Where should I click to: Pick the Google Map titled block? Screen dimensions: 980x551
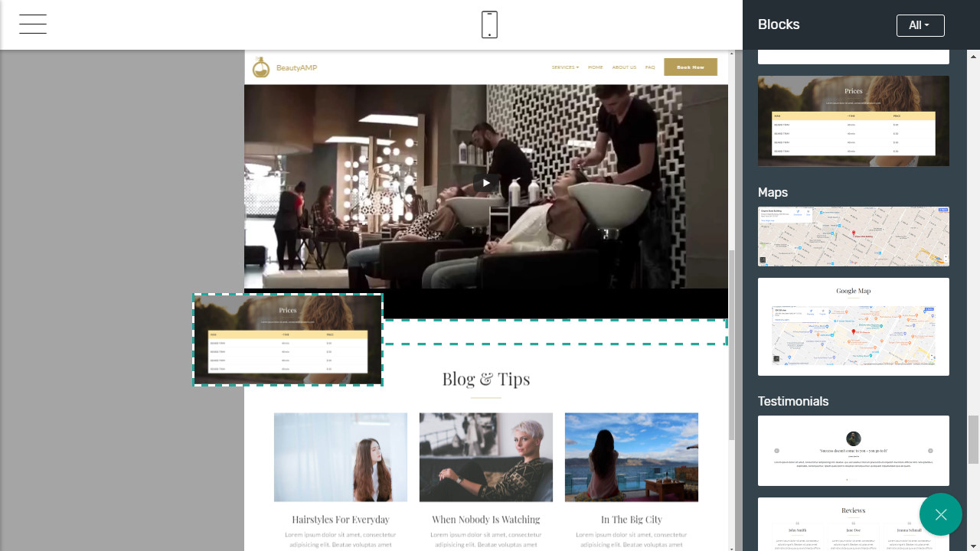(x=853, y=327)
